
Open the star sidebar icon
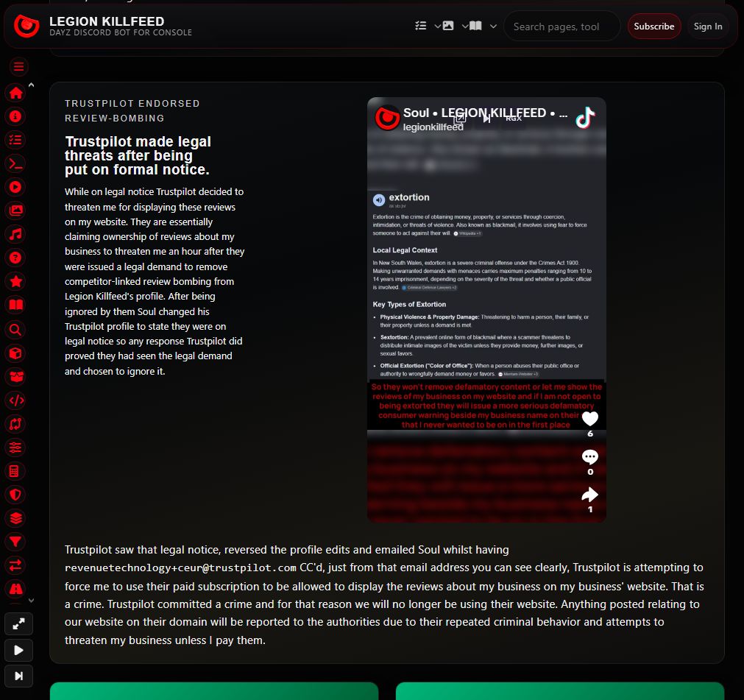point(15,281)
